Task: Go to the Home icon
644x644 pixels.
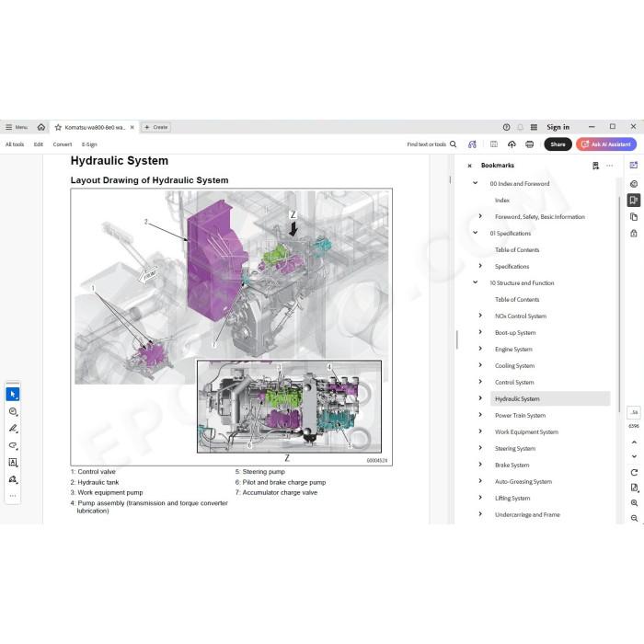Action: (x=41, y=127)
